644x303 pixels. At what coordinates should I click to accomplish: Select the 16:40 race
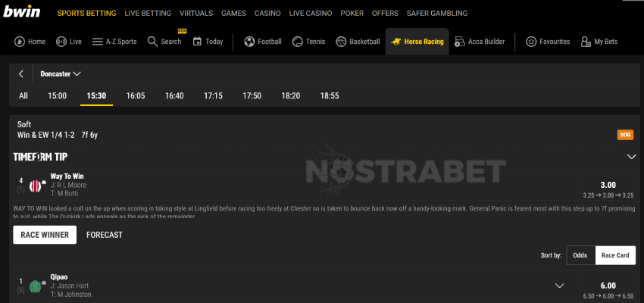(174, 96)
